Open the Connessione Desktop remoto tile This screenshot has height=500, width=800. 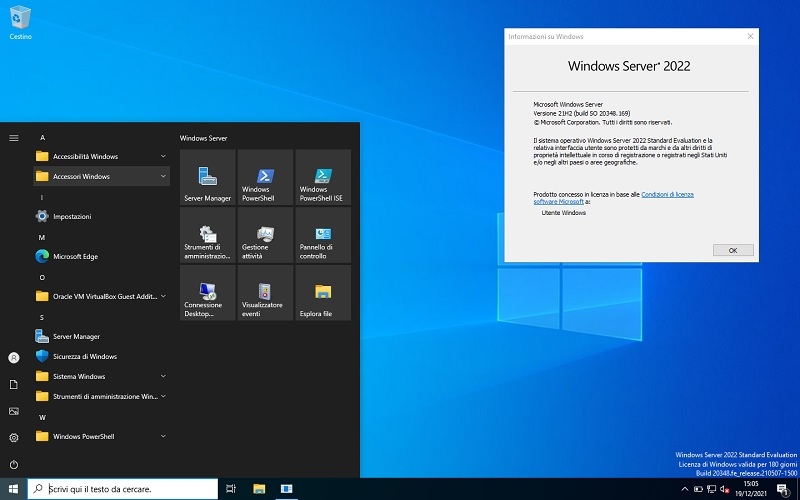click(208, 292)
